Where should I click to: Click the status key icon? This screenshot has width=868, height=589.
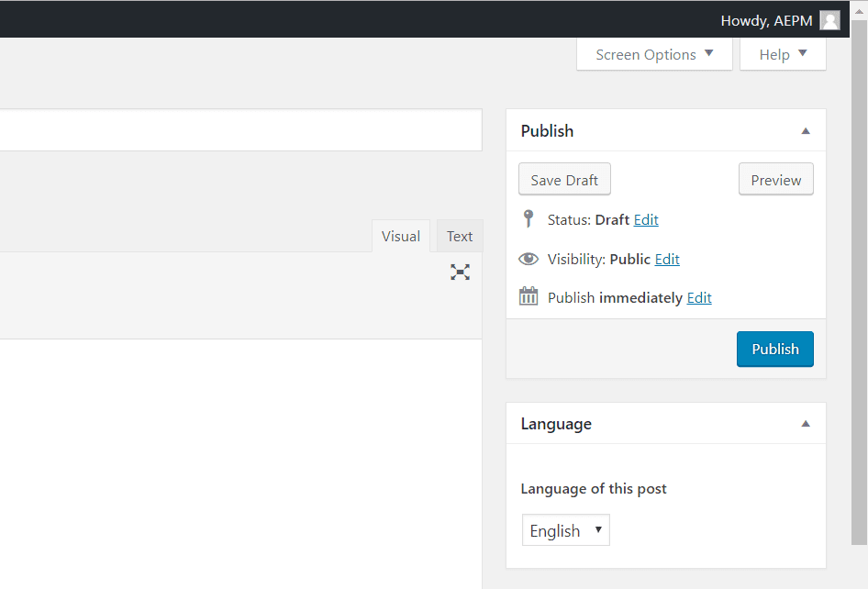[529, 218]
